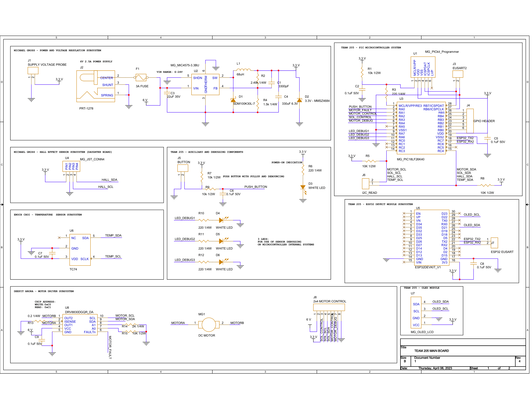Click the U6 TC74 temperature sensor body

point(80,250)
